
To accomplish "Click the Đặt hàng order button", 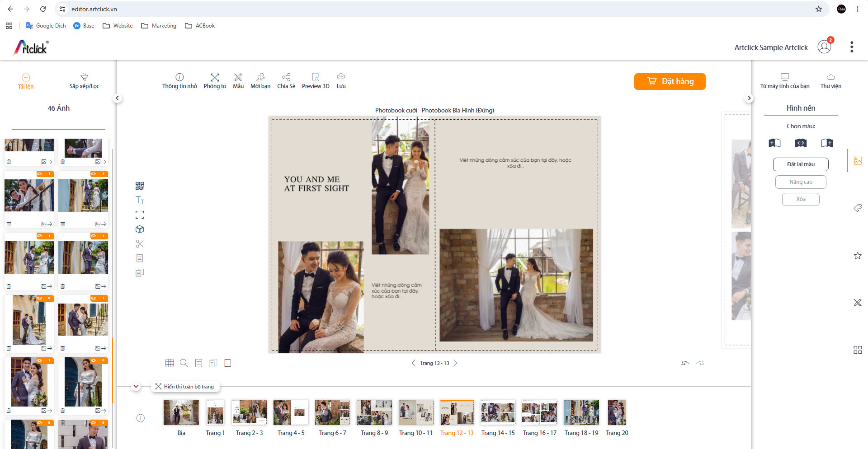I will [670, 81].
